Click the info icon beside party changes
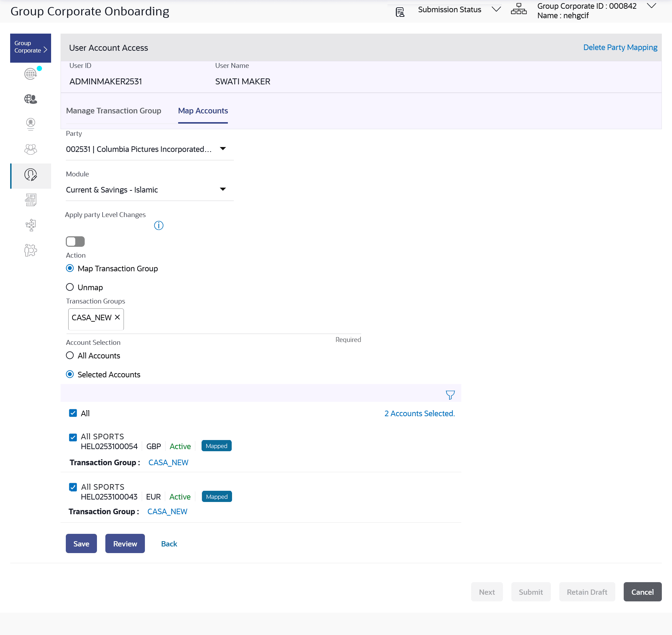 [x=159, y=225]
